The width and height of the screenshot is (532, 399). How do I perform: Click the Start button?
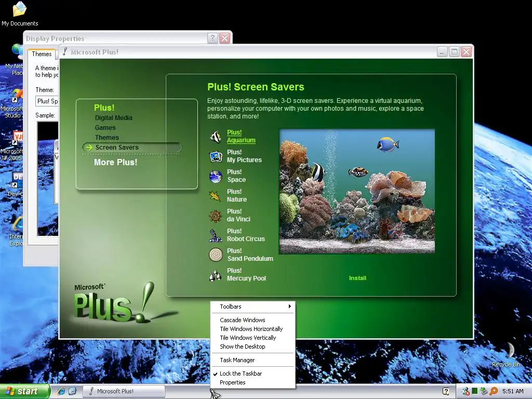tap(24, 391)
